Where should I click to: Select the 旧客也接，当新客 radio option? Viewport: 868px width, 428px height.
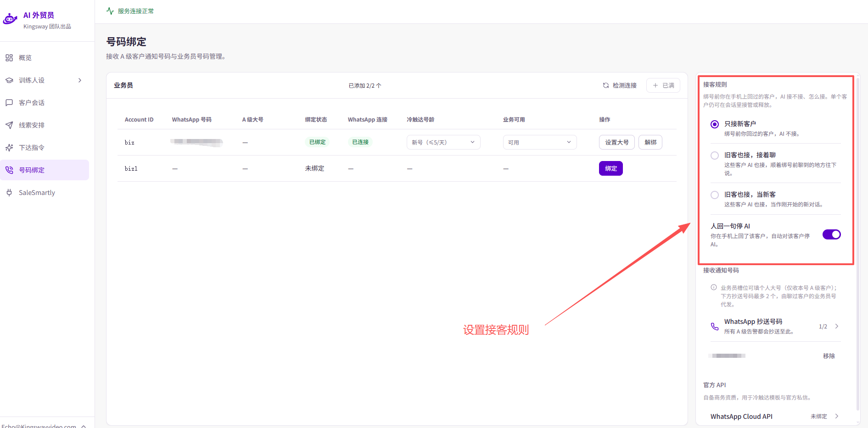(x=715, y=195)
